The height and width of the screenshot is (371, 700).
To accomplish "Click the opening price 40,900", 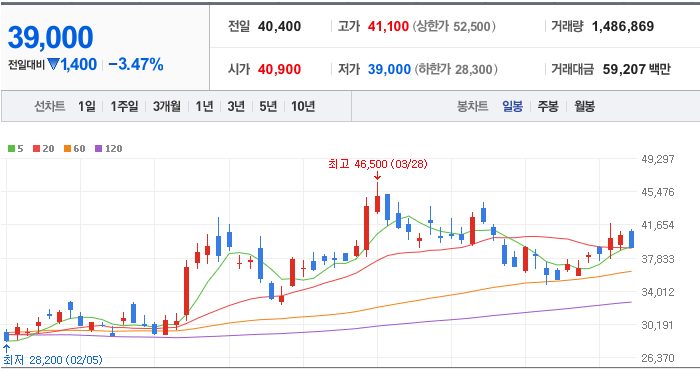I will [279, 69].
